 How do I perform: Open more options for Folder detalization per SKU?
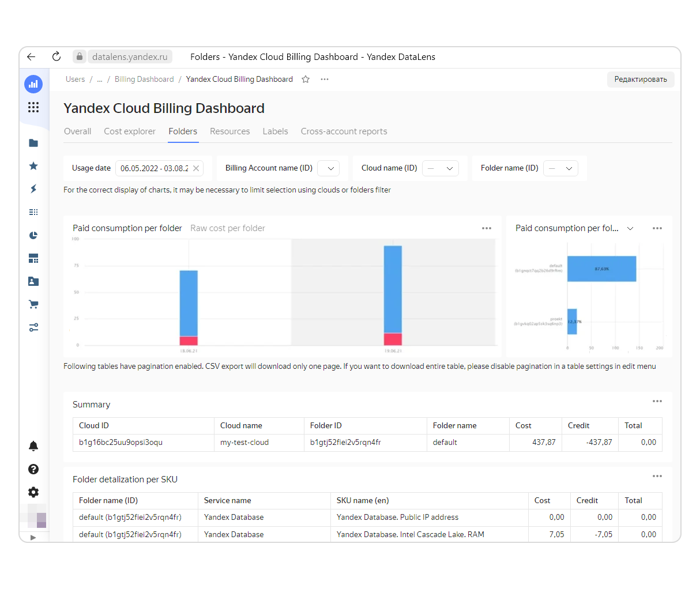click(657, 476)
